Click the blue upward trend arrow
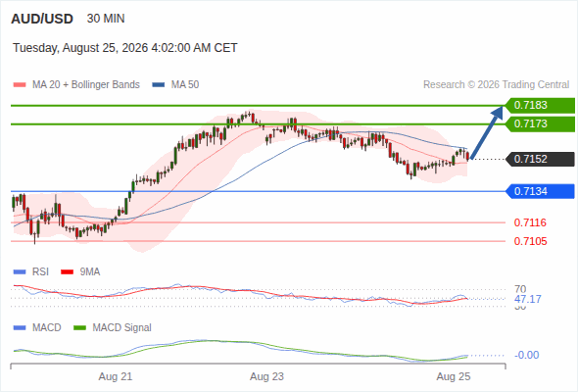The width and height of the screenshot is (578, 392). pyautogui.click(x=487, y=132)
